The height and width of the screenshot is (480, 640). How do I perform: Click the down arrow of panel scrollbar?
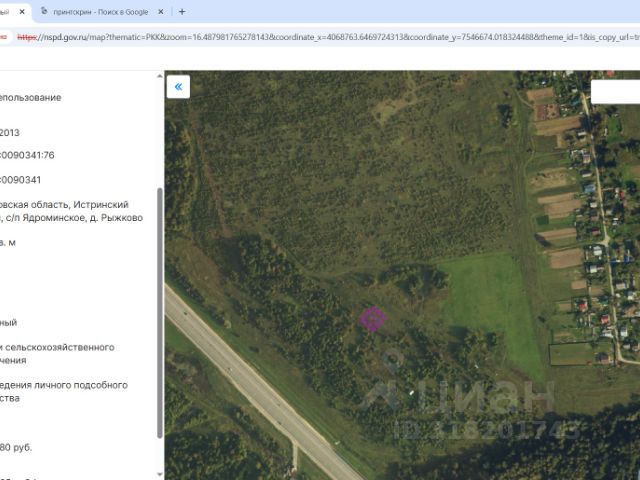[160, 474]
